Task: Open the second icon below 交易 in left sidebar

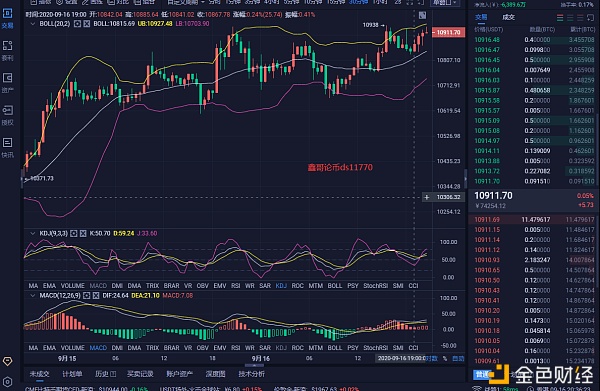Action: (x=7, y=51)
